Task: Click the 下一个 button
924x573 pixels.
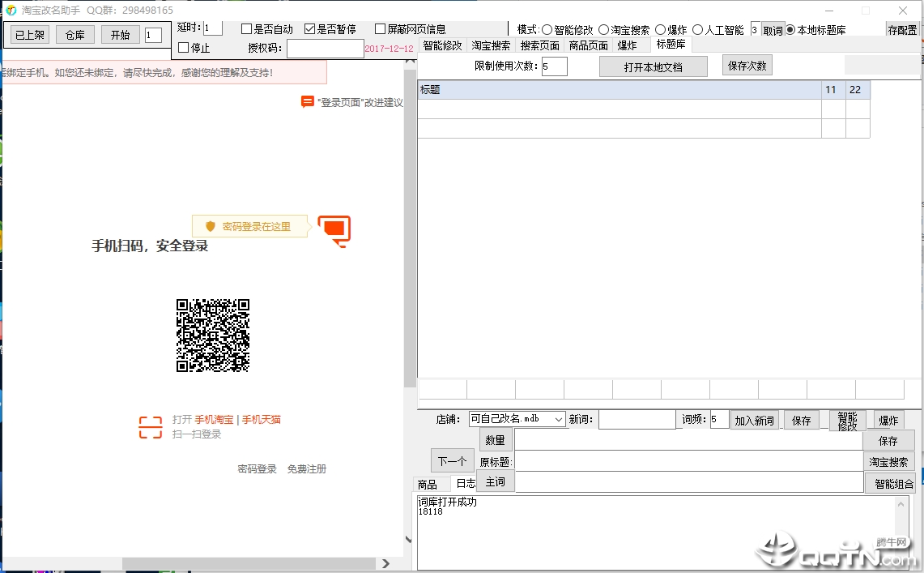Action: point(453,461)
